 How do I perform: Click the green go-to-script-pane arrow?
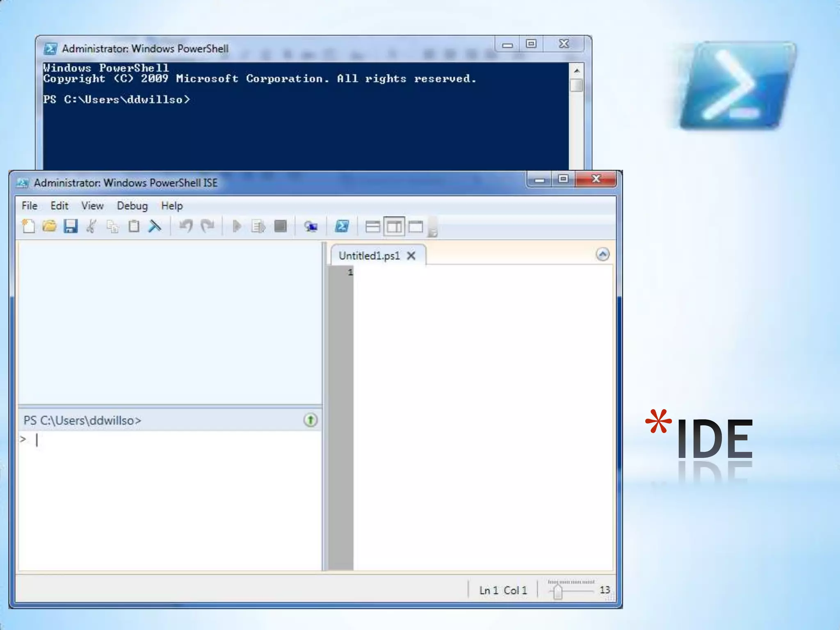[310, 420]
